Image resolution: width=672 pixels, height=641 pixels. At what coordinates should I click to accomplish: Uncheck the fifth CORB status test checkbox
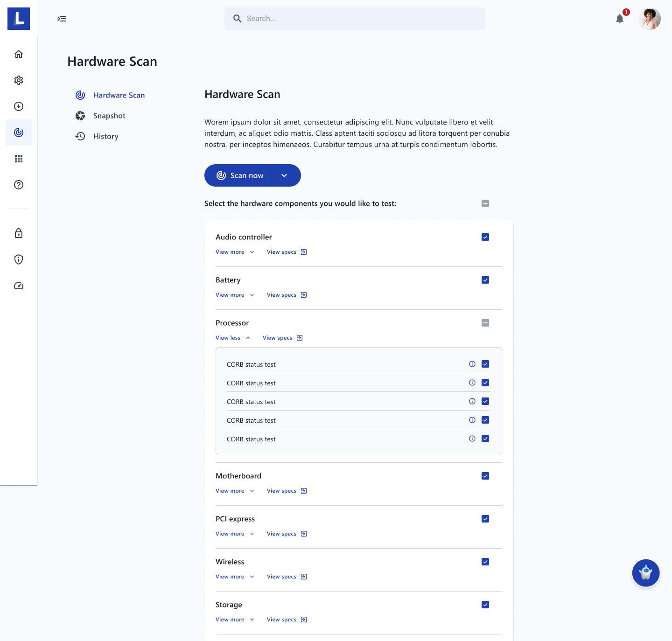tap(485, 439)
